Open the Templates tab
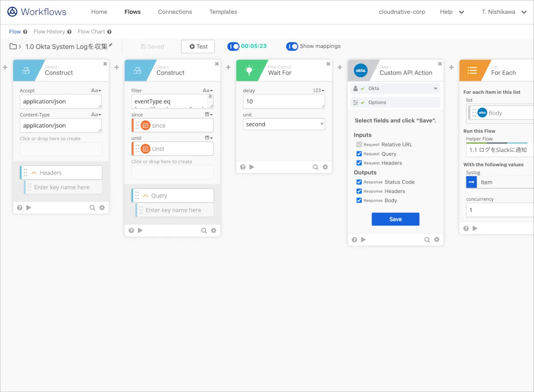The width and height of the screenshot is (534, 392). click(223, 12)
